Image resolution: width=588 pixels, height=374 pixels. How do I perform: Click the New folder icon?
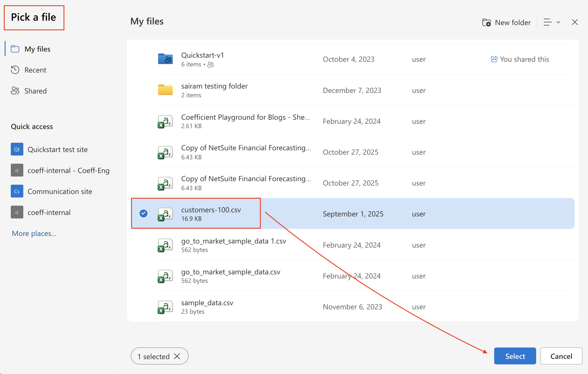click(x=486, y=22)
